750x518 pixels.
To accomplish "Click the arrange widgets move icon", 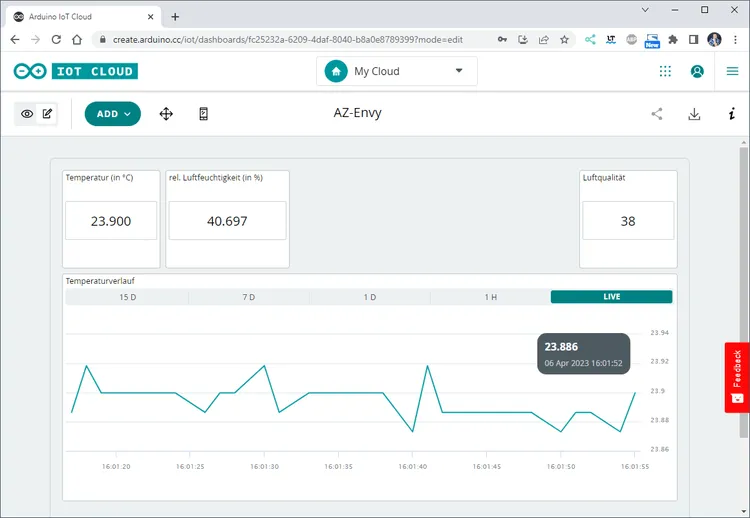I will pos(166,114).
